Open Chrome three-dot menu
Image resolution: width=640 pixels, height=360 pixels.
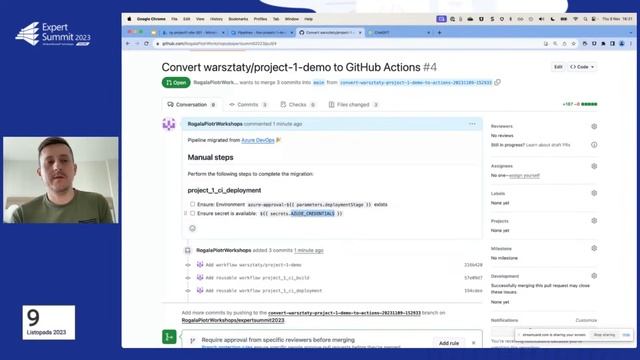coord(631,43)
